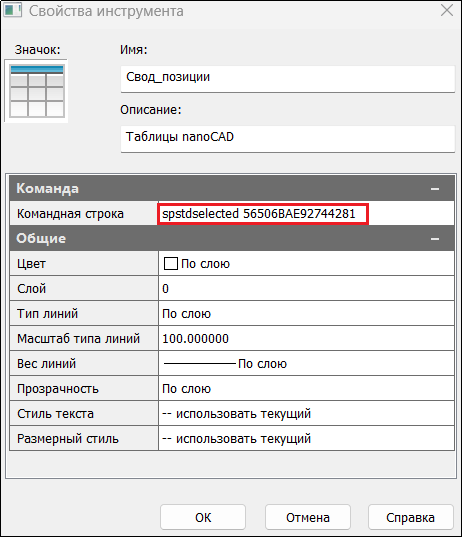
Task: Collapse the Команда section
Action: [435, 189]
